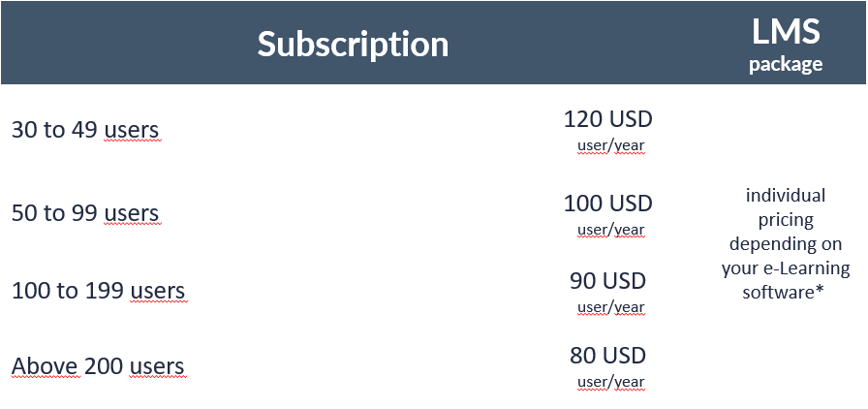Viewport: 868px width, 409px height.
Task: Click user/year under 120 USD
Action: coord(611,145)
